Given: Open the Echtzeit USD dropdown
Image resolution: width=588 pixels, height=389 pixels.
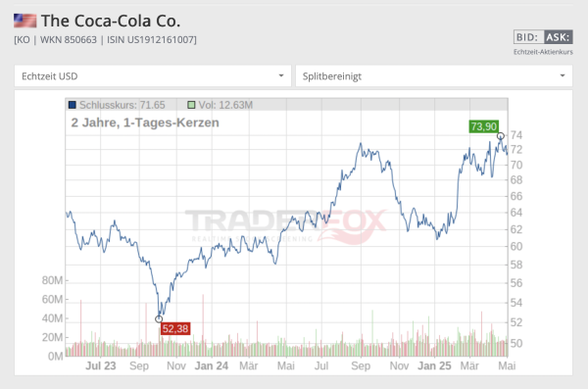Looking at the screenshot, I should 153,76.
